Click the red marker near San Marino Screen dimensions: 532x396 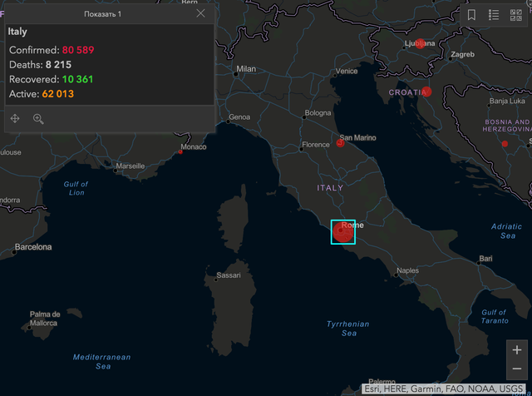point(340,143)
